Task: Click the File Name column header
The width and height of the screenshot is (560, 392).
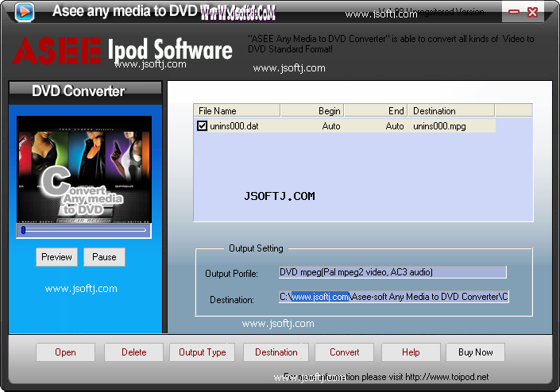Action: tap(237, 110)
